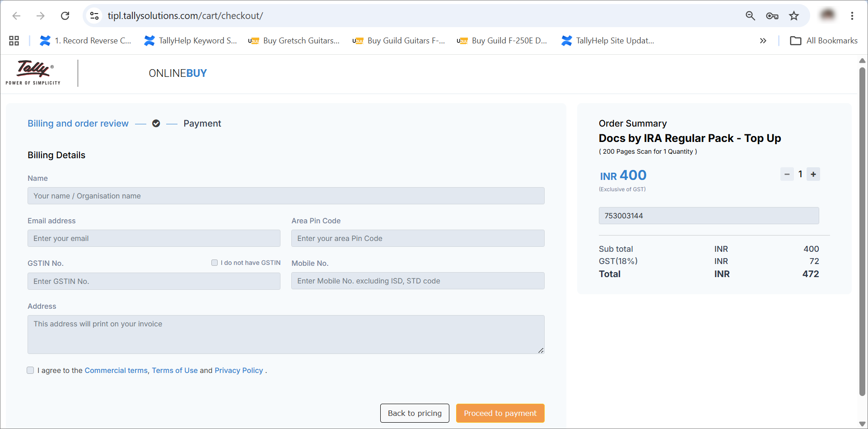The height and width of the screenshot is (429, 868).
Task: Open Commercial terms link
Action: (x=116, y=370)
